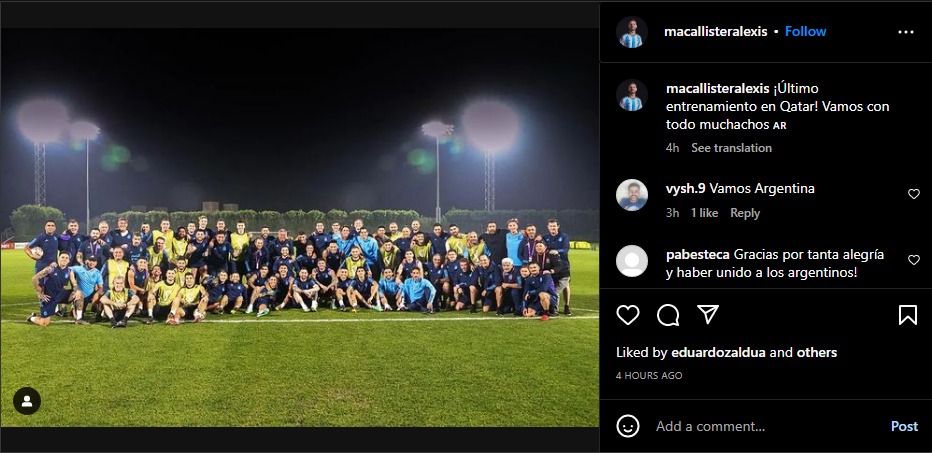
Task: Open comments via speech bubble icon
Action: tap(668, 315)
